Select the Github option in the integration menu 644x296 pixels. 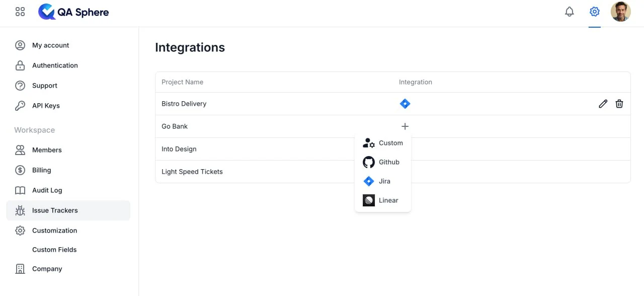coord(382,162)
